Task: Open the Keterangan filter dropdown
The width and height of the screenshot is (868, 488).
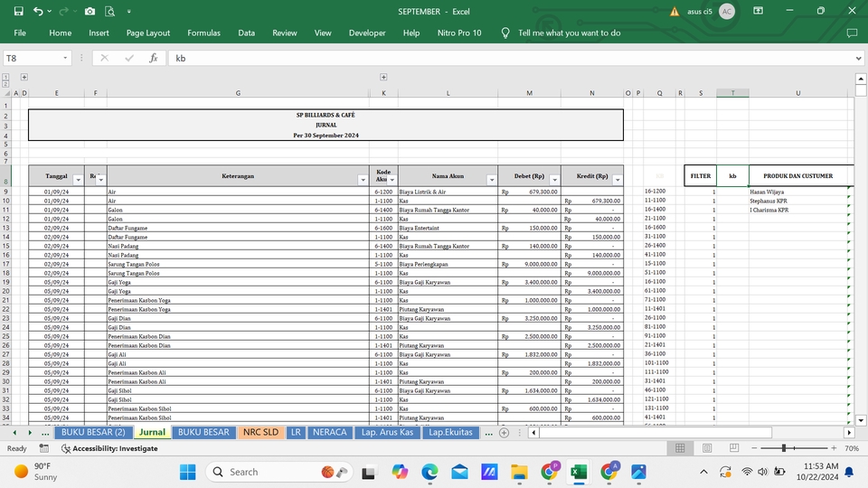Action: click(x=363, y=180)
